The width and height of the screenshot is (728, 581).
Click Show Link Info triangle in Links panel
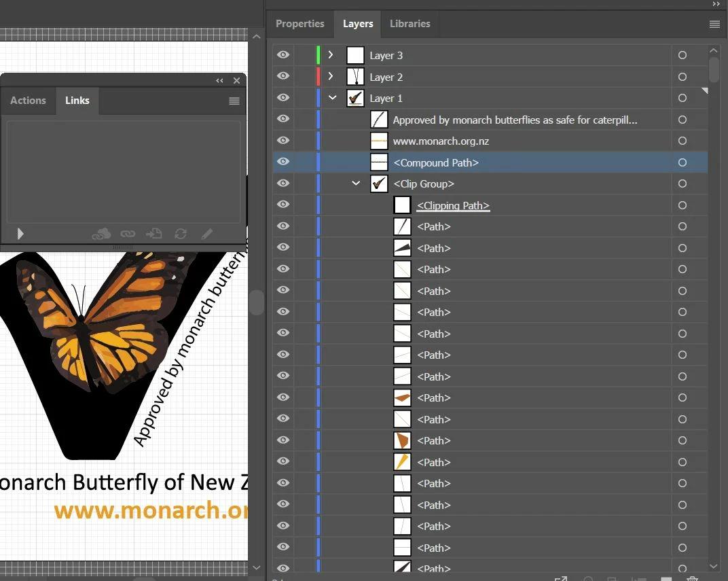(20, 234)
